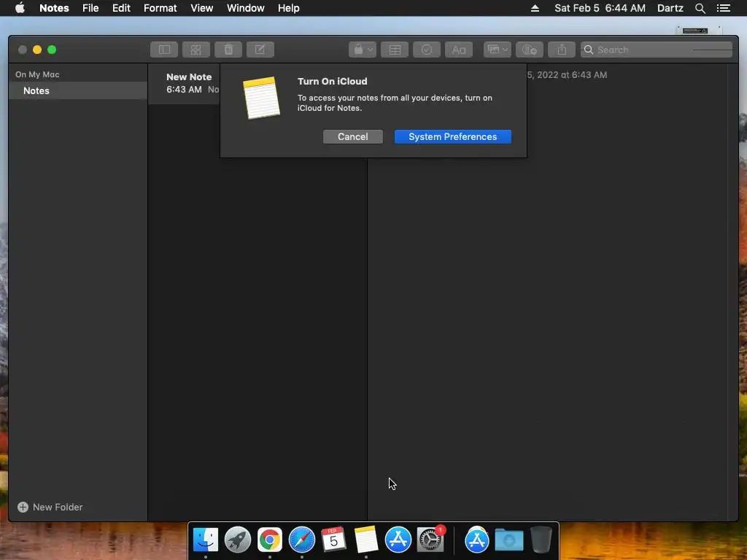Screen dimensions: 747x560
Task: Click New Folder at sidebar bottom
Action: (50, 507)
